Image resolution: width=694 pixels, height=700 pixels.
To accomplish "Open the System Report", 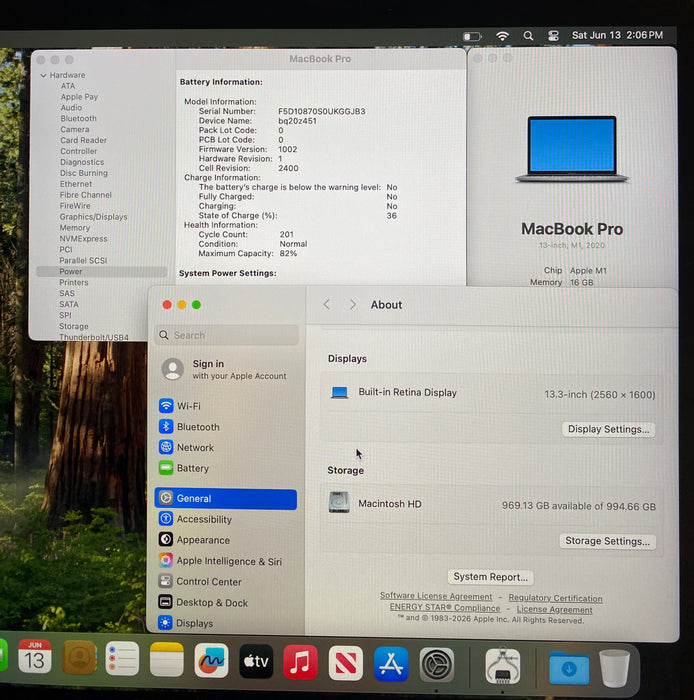I will (490, 577).
